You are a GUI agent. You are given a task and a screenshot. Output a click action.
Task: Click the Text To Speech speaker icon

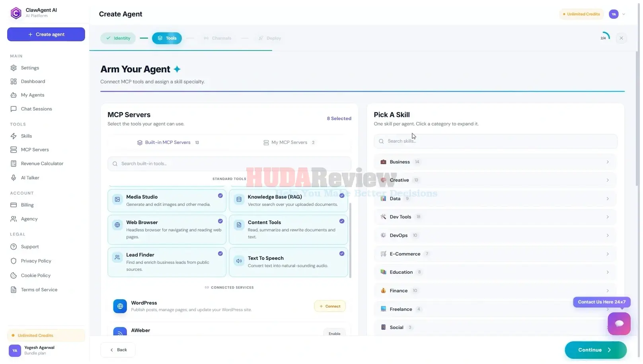(x=239, y=261)
